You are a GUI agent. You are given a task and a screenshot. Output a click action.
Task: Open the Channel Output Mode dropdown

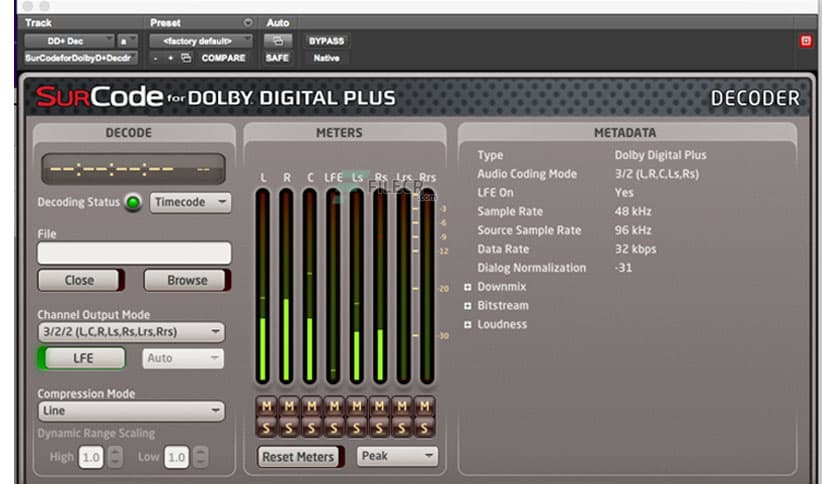[131, 332]
